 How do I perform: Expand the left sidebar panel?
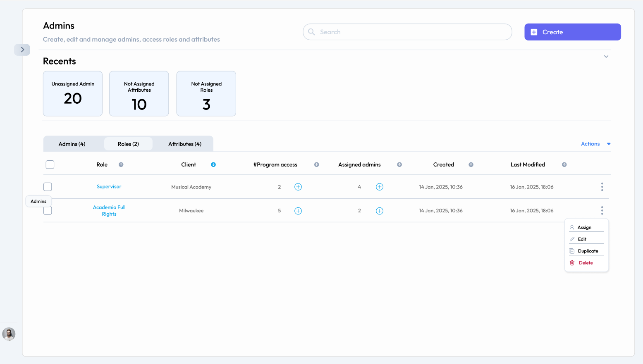point(22,50)
